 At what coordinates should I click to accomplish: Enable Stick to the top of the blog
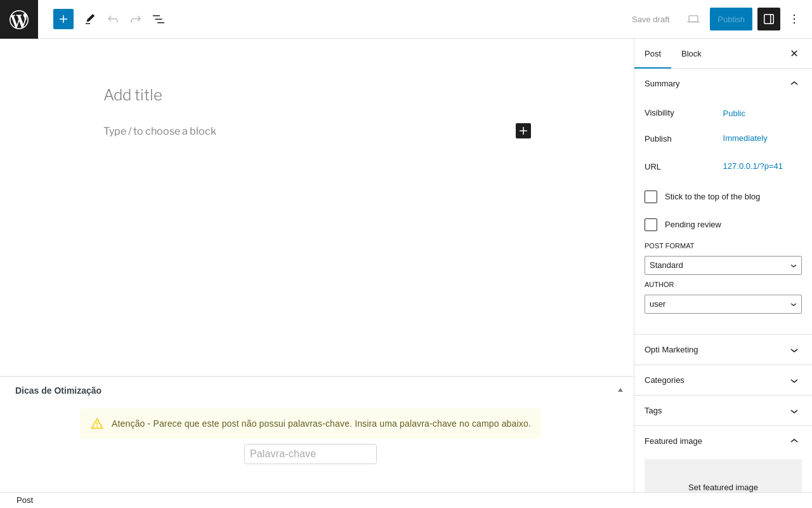651,197
